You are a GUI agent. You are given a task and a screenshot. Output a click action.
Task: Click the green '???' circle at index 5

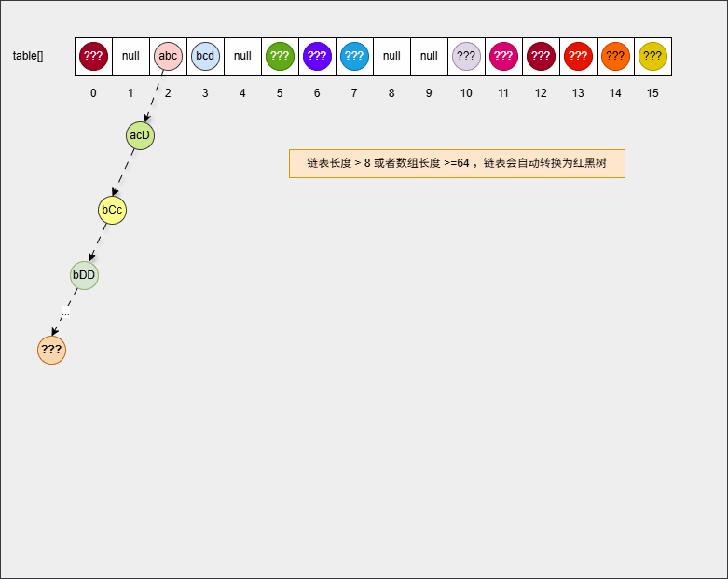[280, 56]
